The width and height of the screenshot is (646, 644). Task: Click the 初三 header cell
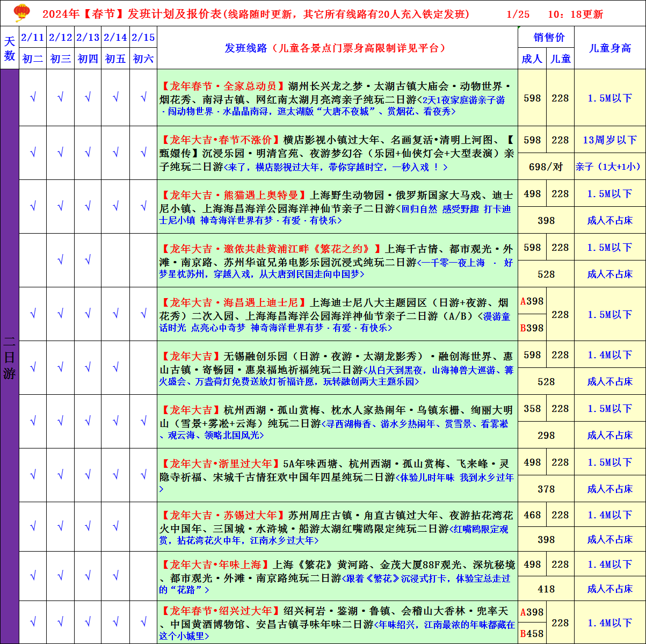(60, 59)
